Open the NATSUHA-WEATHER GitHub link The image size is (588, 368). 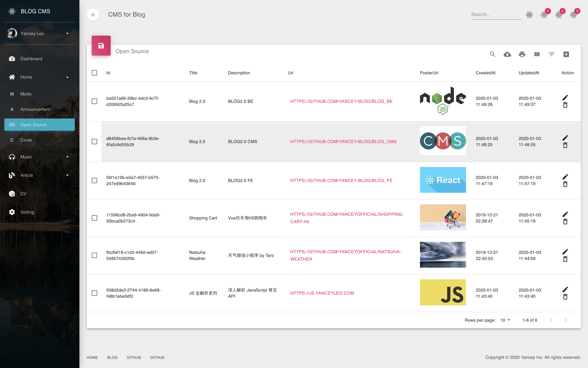(x=345, y=255)
